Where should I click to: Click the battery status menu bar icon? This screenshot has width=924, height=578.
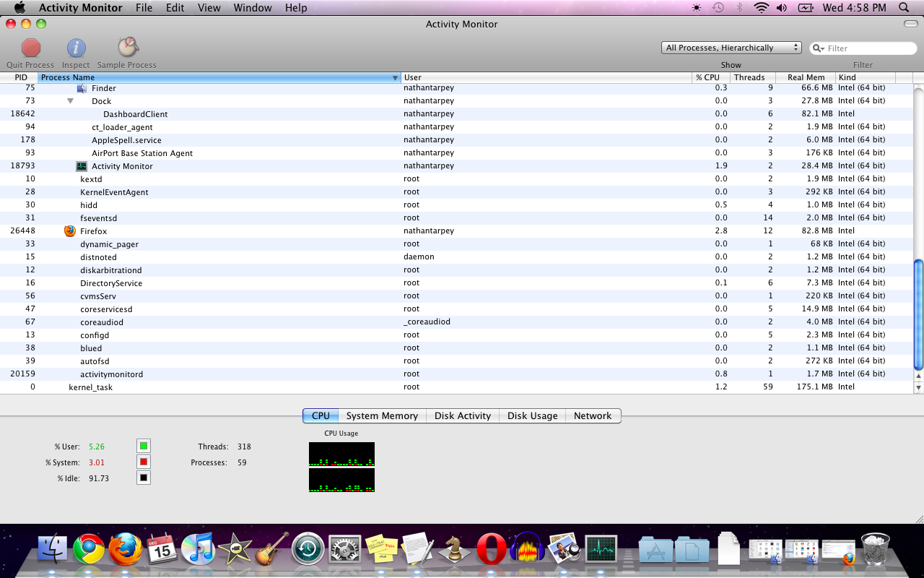pyautogui.click(x=806, y=8)
